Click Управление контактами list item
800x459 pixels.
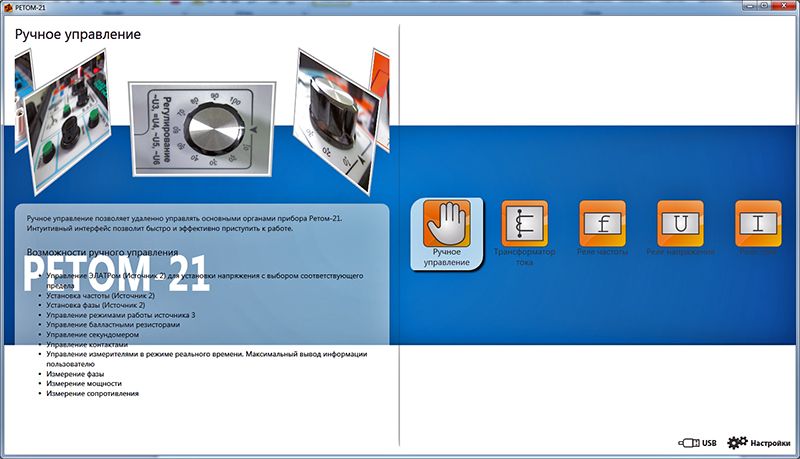[87, 344]
